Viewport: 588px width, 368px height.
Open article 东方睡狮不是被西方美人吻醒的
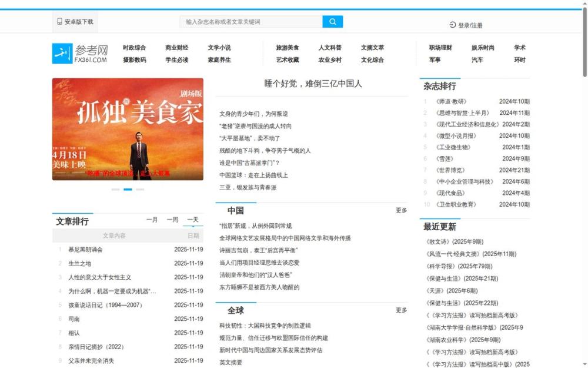click(x=259, y=287)
